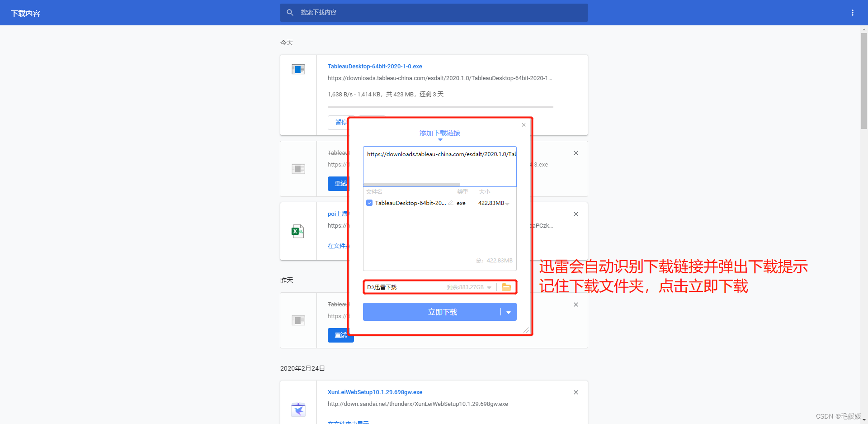Click 重试 on today's failed Tableau download
Screen dimensions: 868x424
(338, 184)
